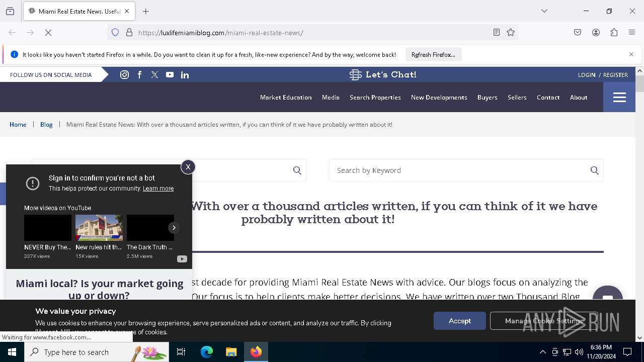Focus the Search by Keyword field
The height and width of the screenshot is (362, 644).
(466, 170)
